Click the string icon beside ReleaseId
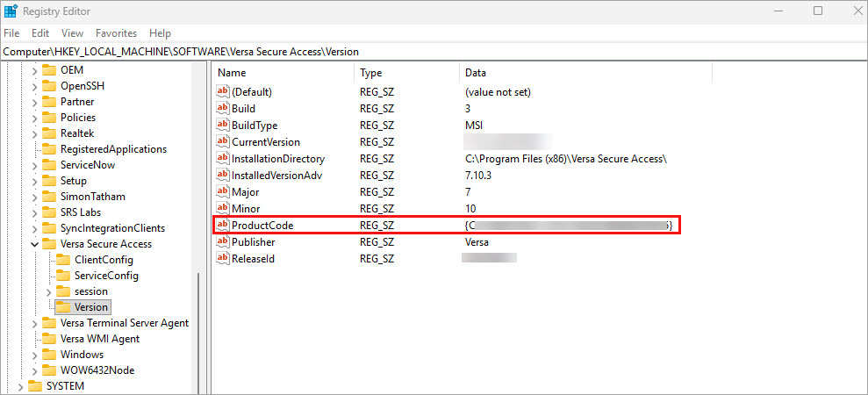The image size is (868, 395). click(223, 259)
